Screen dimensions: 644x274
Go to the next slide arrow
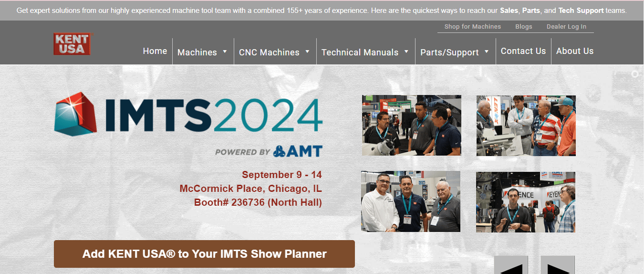(558, 265)
